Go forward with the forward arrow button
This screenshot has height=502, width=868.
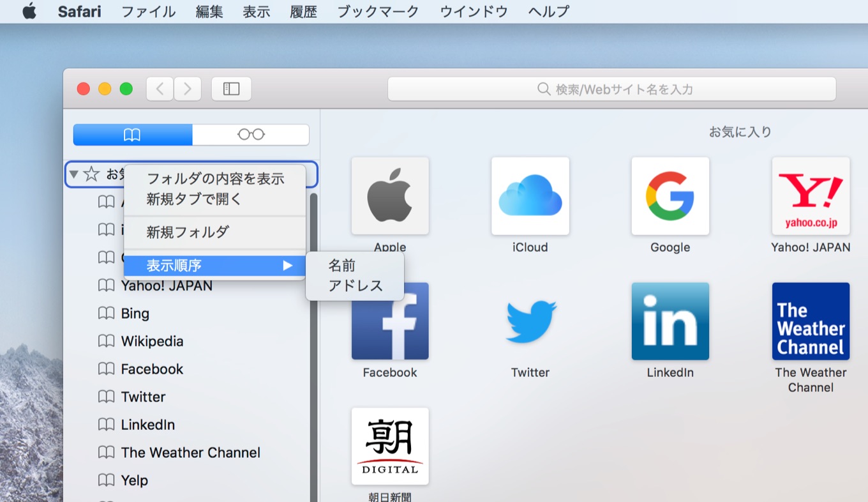point(188,89)
